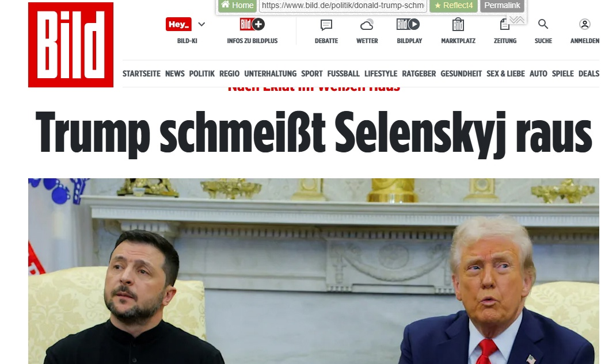Go to the Politik section

point(201,74)
